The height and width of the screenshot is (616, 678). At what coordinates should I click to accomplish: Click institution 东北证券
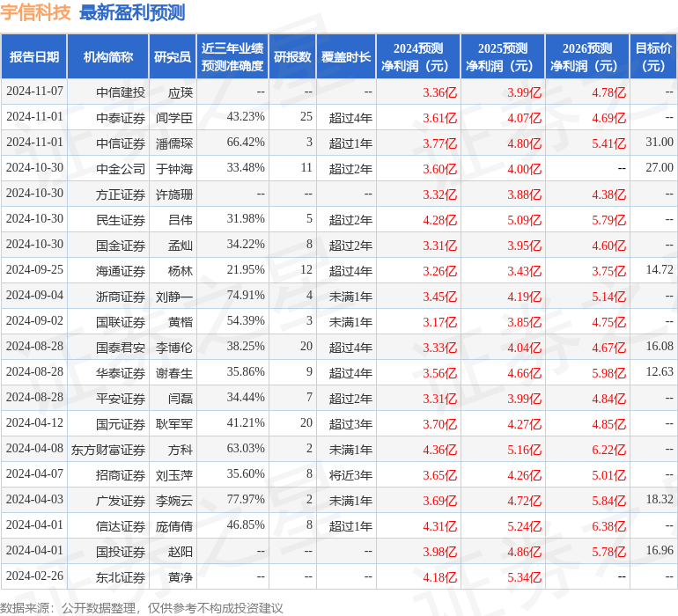coord(121,577)
